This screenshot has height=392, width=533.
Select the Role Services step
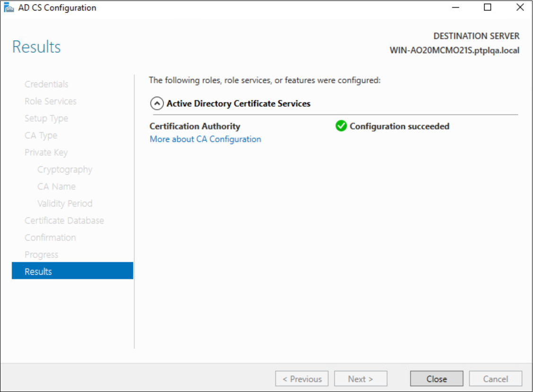[51, 101]
